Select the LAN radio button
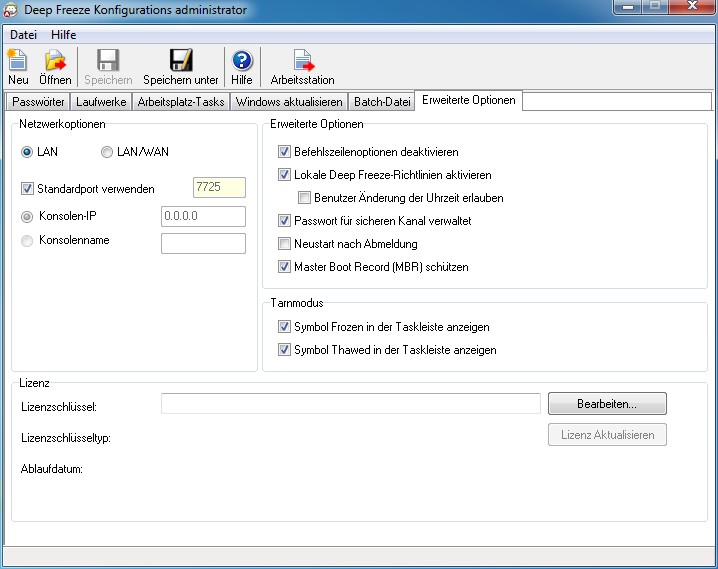 [x=27, y=152]
